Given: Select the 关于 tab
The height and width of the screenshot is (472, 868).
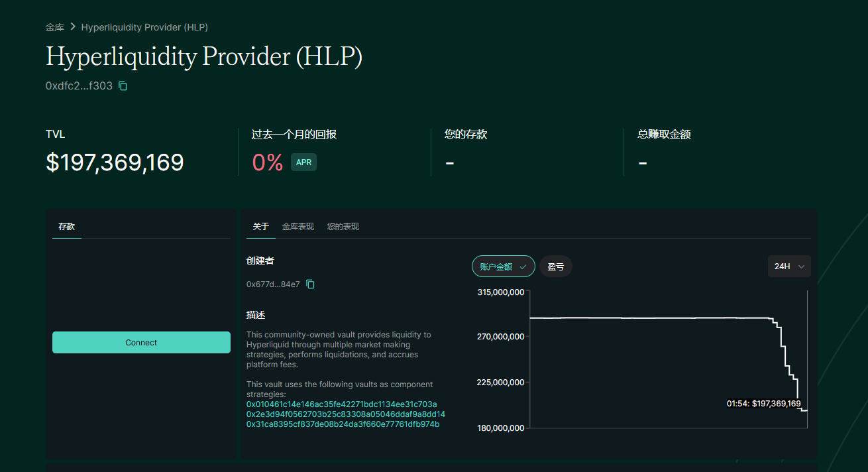Looking at the screenshot, I should [260, 227].
